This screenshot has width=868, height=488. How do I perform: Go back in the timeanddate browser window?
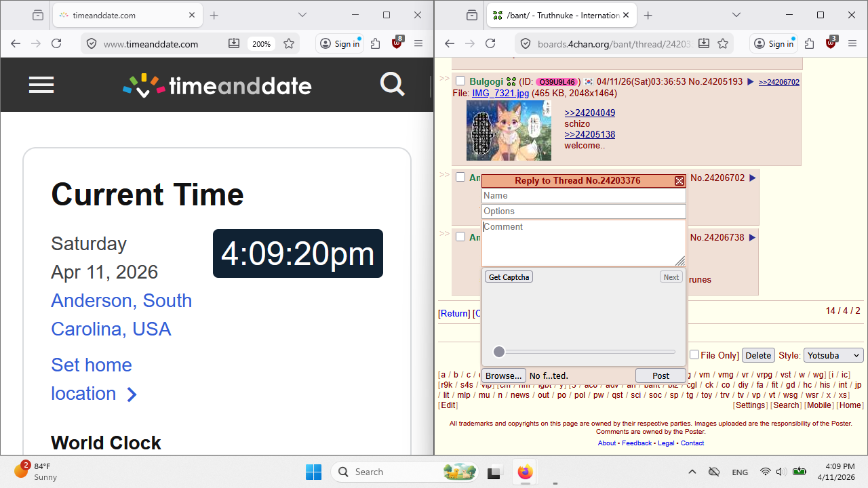pos(16,43)
